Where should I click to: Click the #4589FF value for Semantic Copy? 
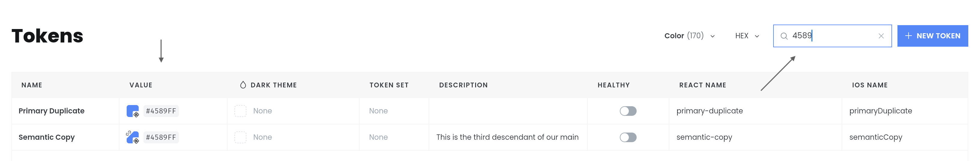[161, 137]
